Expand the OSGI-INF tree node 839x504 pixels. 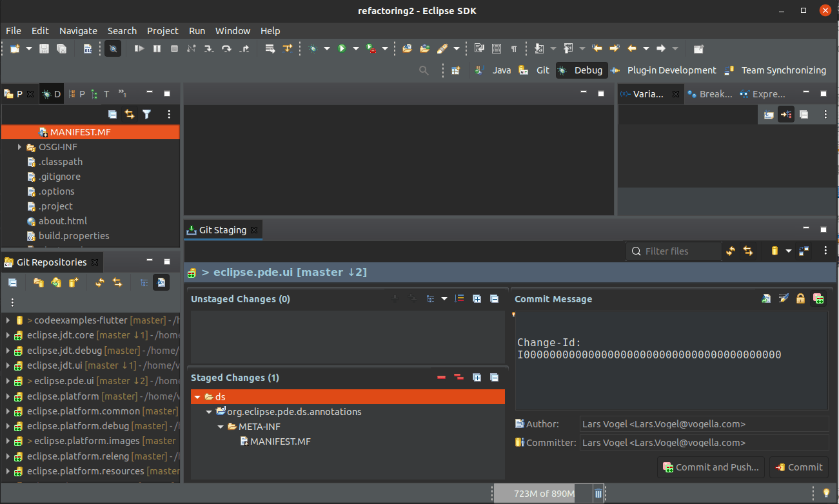tap(19, 146)
